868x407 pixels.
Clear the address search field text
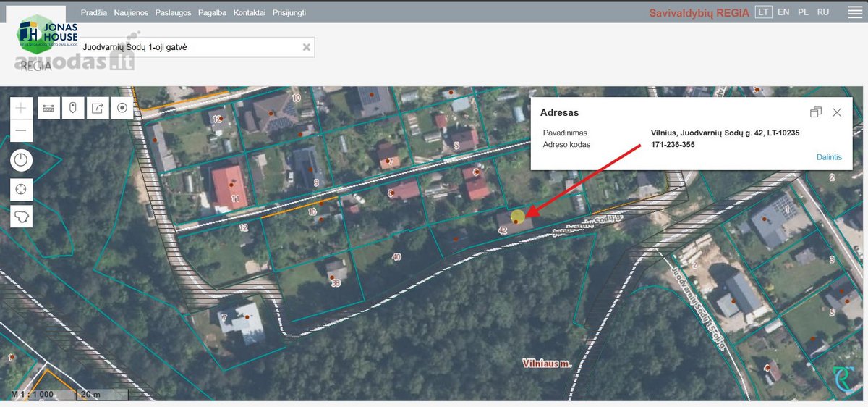click(x=306, y=47)
